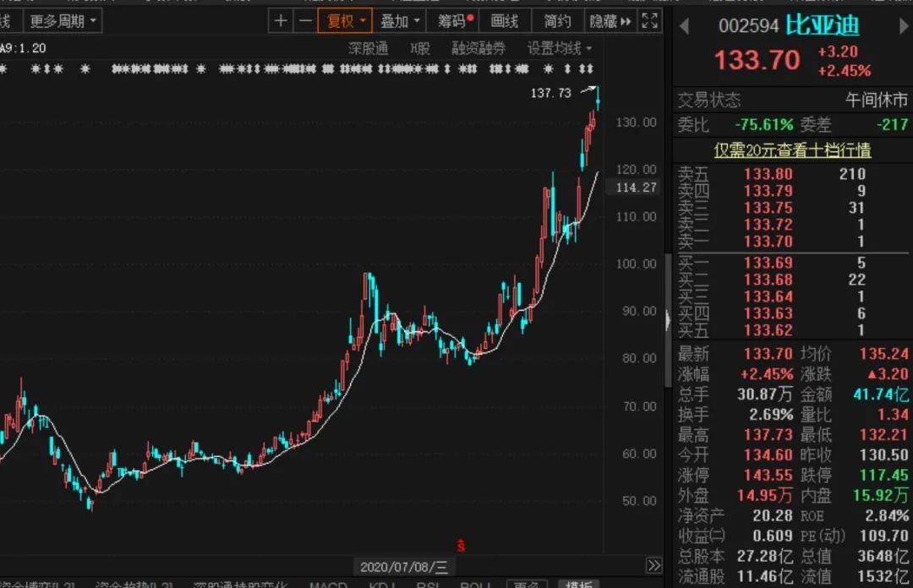
Task: Zoom in the chart with the plus button
Action: [281, 21]
